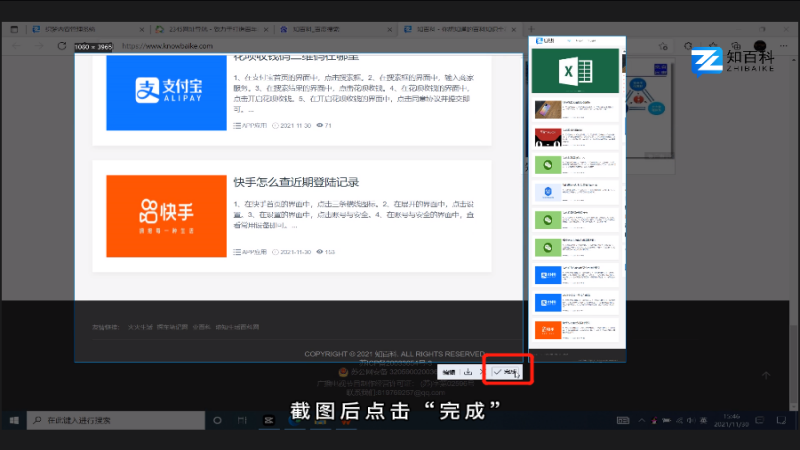Viewport: 800px width, 450px height.
Task: Open the Alipay article thumbnail
Action: [x=166, y=92]
